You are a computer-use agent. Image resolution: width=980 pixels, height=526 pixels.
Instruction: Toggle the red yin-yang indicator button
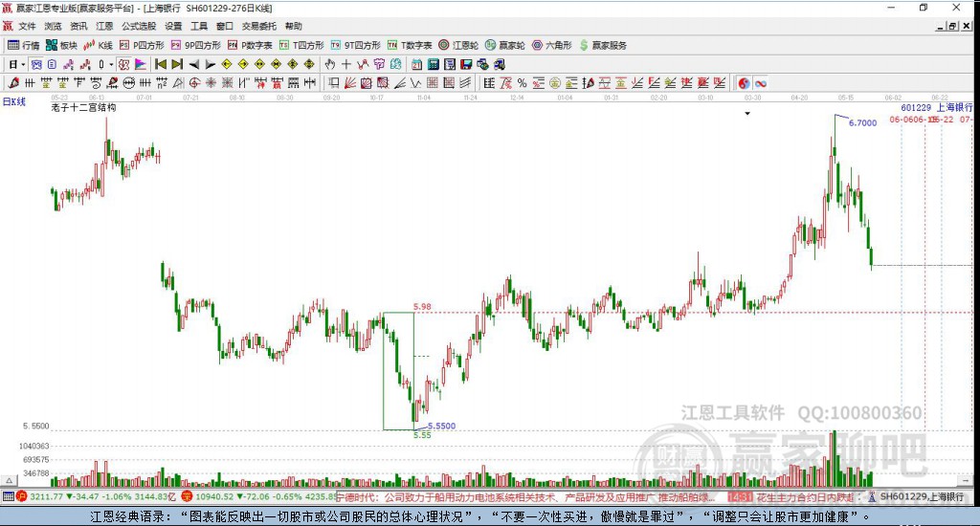coord(744,83)
